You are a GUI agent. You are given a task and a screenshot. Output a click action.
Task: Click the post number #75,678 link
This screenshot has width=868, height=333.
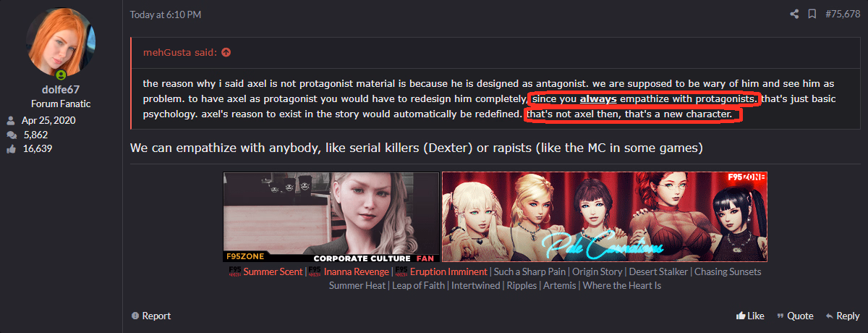click(x=842, y=14)
